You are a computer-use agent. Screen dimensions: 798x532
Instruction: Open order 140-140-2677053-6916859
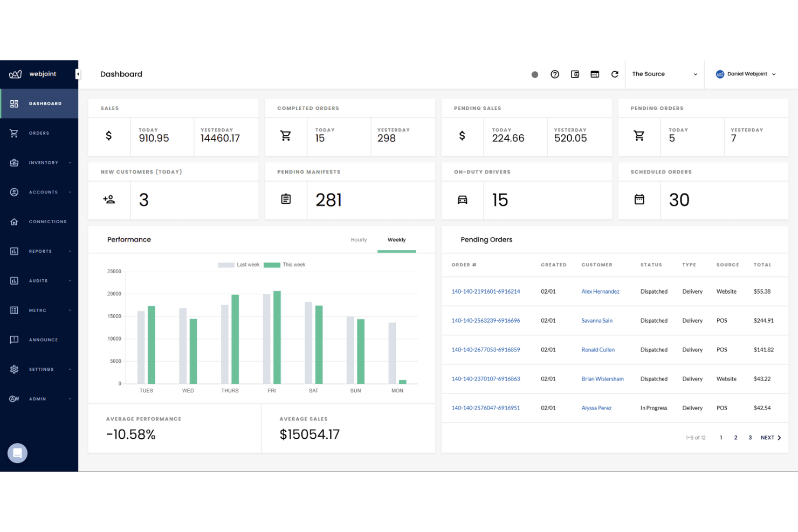pyautogui.click(x=486, y=350)
